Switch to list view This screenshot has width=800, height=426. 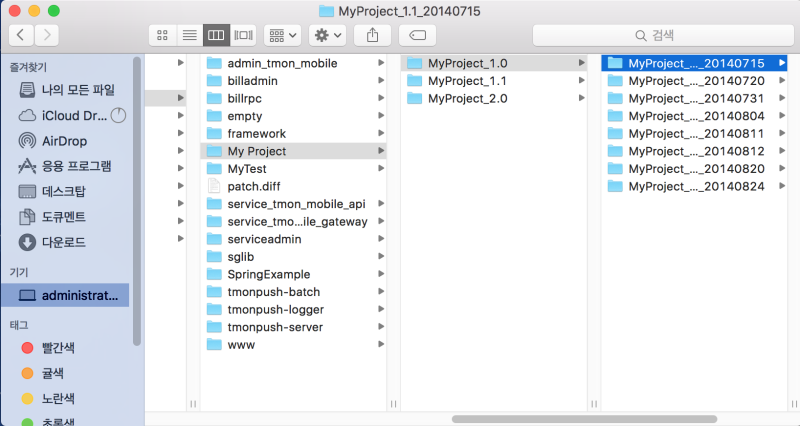click(x=189, y=35)
